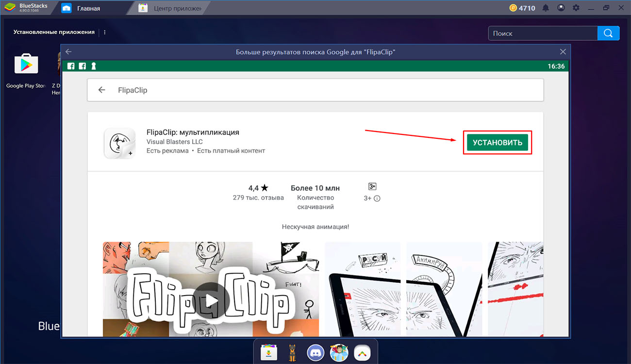Launch Discord from the dock

tap(315, 353)
